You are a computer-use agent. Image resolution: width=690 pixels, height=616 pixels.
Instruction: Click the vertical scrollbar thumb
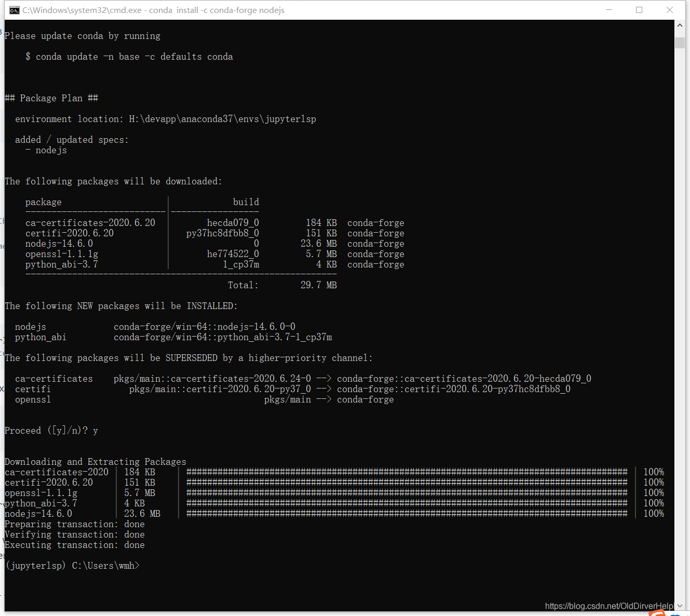click(680, 43)
